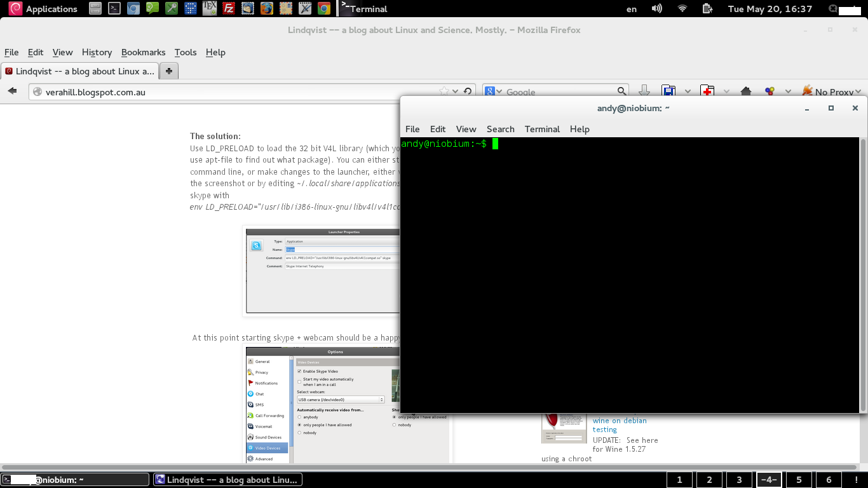Switch to workspace 5

799,480
